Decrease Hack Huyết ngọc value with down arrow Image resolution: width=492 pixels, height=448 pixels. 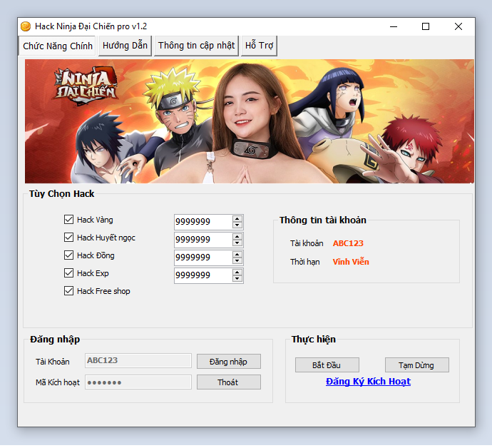click(x=237, y=243)
